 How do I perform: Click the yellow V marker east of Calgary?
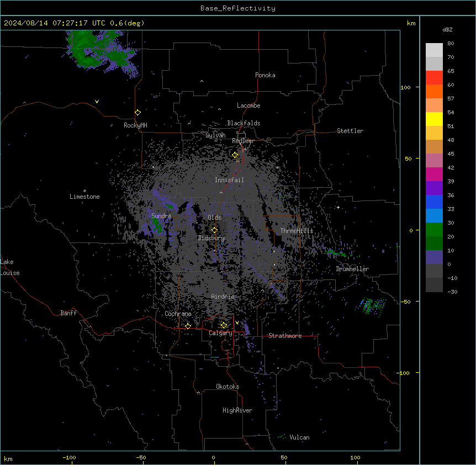coord(237,323)
